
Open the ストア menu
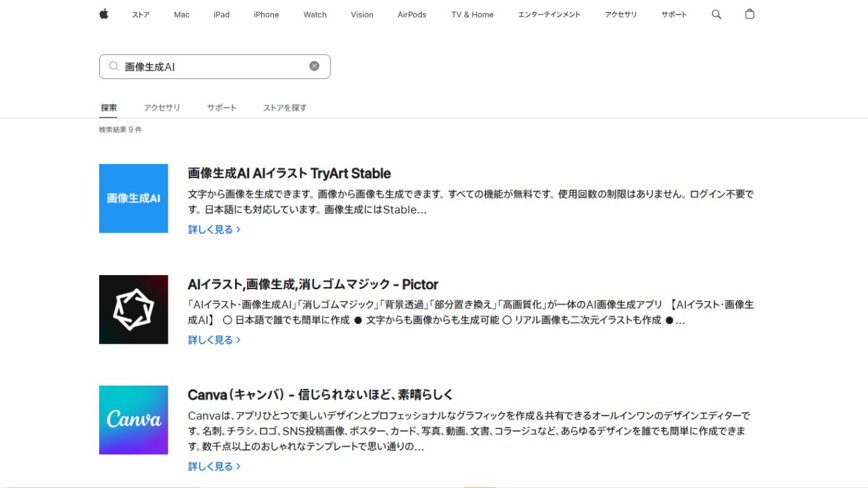(x=141, y=15)
